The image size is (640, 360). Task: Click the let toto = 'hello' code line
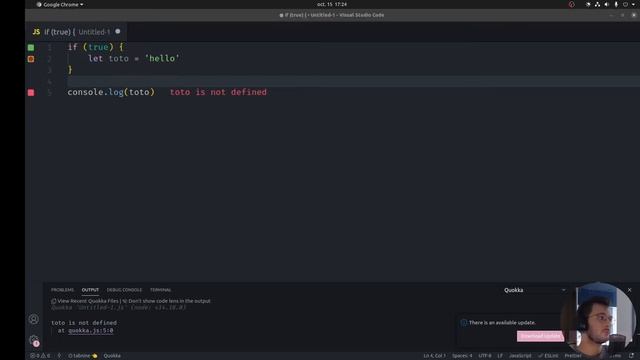pyautogui.click(x=133, y=58)
